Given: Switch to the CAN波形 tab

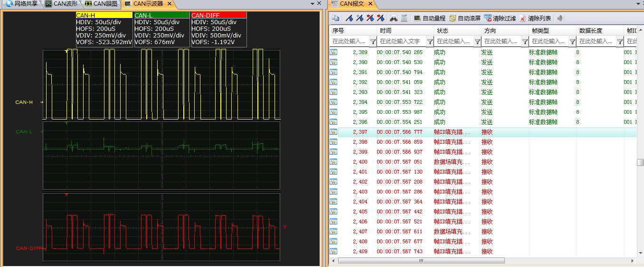Looking at the screenshot, I should tap(62, 4).
